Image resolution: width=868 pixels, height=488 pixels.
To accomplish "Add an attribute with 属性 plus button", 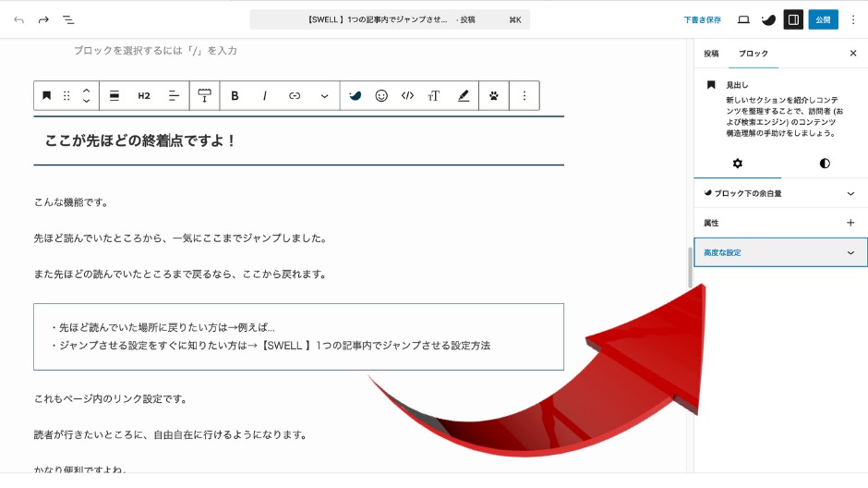I will 850,223.
